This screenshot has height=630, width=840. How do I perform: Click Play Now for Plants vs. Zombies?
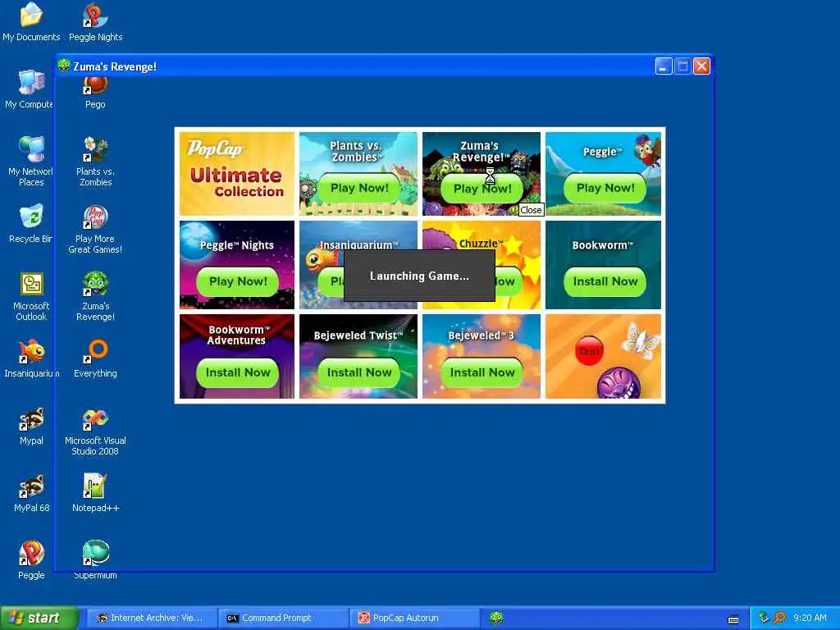(x=359, y=188)
